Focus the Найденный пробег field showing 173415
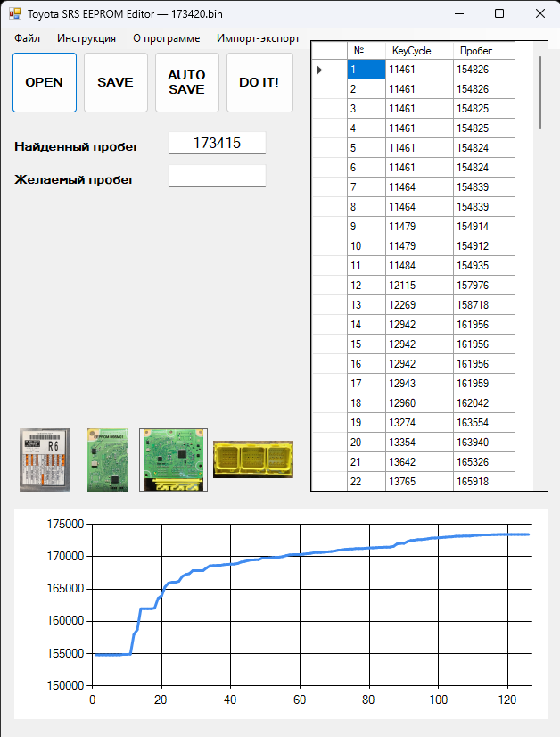This screenshot has height=737, width=560. click(217, 143)
